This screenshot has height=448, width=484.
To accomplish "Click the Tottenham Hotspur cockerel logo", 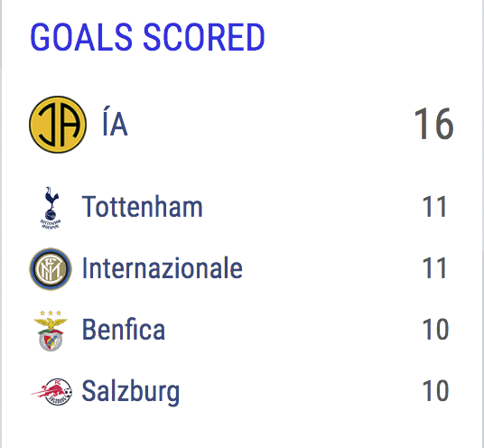I will tap(51, 208).
